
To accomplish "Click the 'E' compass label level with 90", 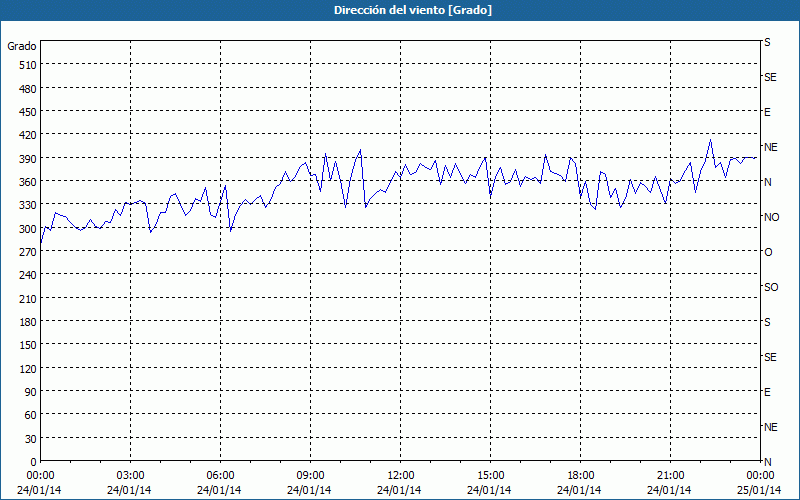I will (x=767, y=392).
